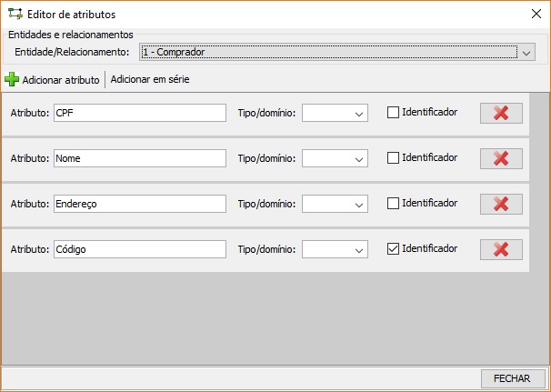This screenshot has height=392, width=551.
Task: Open the Entidade/Relacionamento dropdown showing Comprador
Action: point(337,52)
